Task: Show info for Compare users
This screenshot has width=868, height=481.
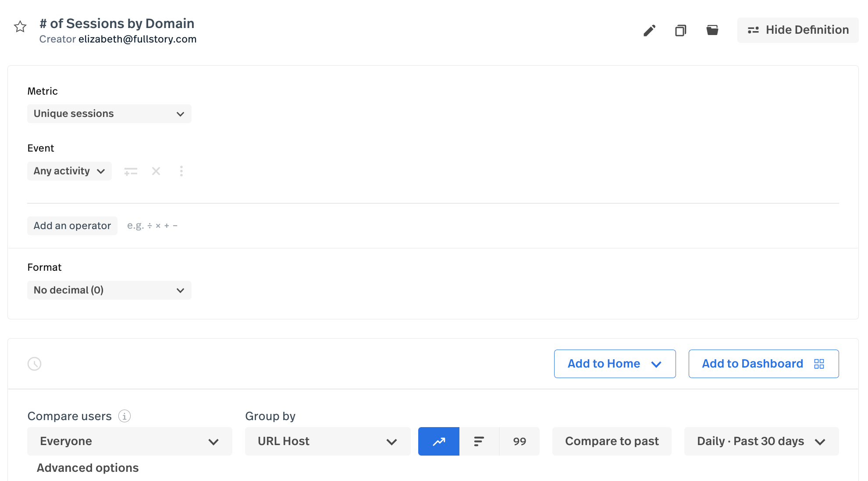Action: (125, 416)
